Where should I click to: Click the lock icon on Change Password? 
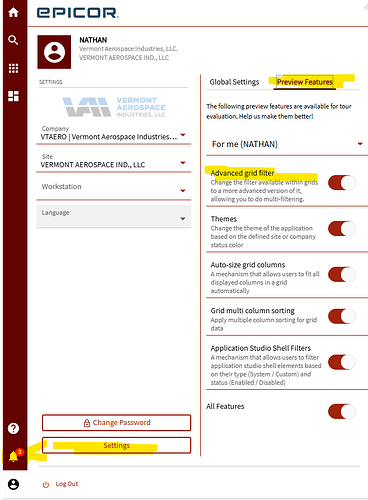[87, 423]
